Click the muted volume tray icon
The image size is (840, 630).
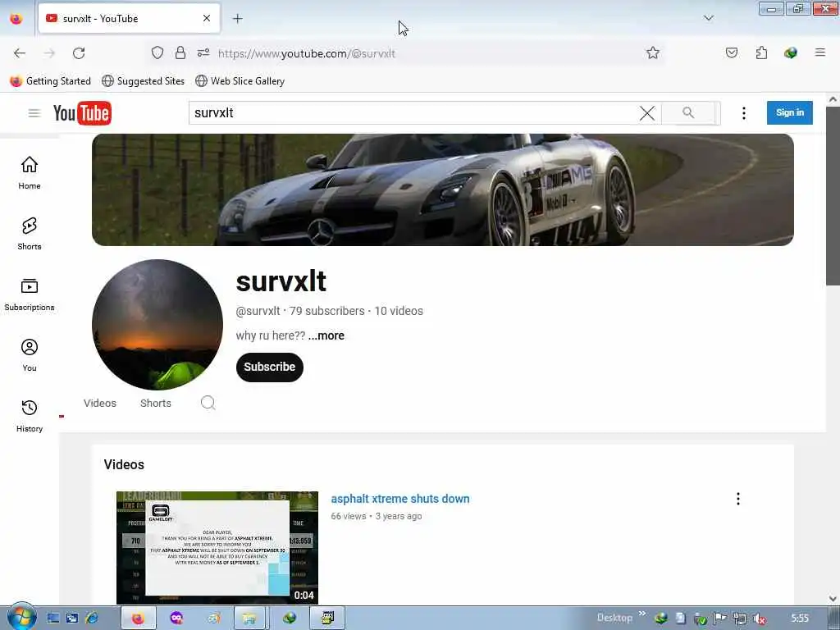pyautogui.click(x=760, y=619)
